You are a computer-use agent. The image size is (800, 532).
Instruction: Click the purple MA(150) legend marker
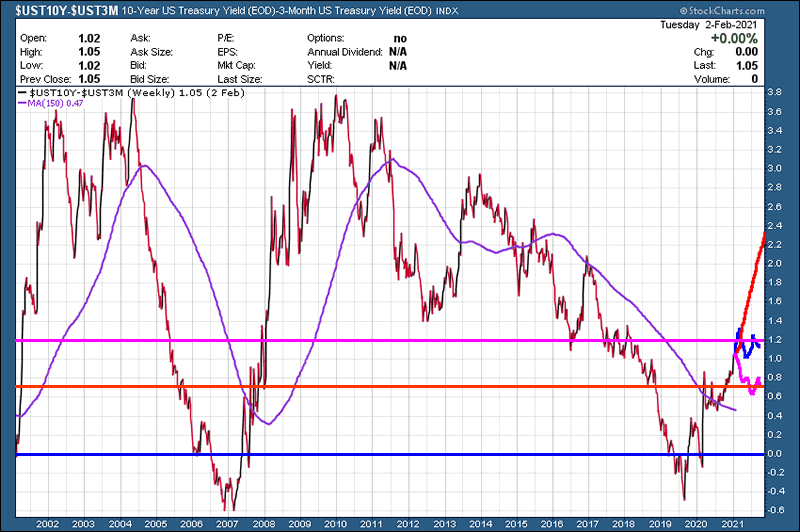22,103
